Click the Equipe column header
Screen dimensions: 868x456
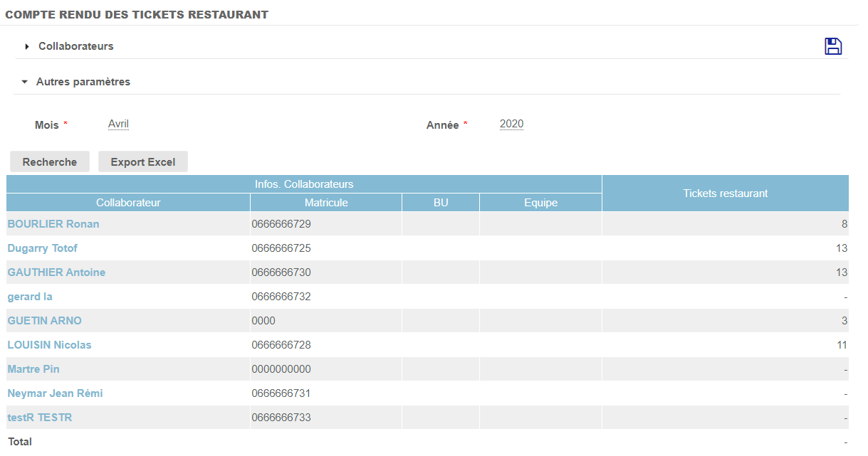(540, 203)
